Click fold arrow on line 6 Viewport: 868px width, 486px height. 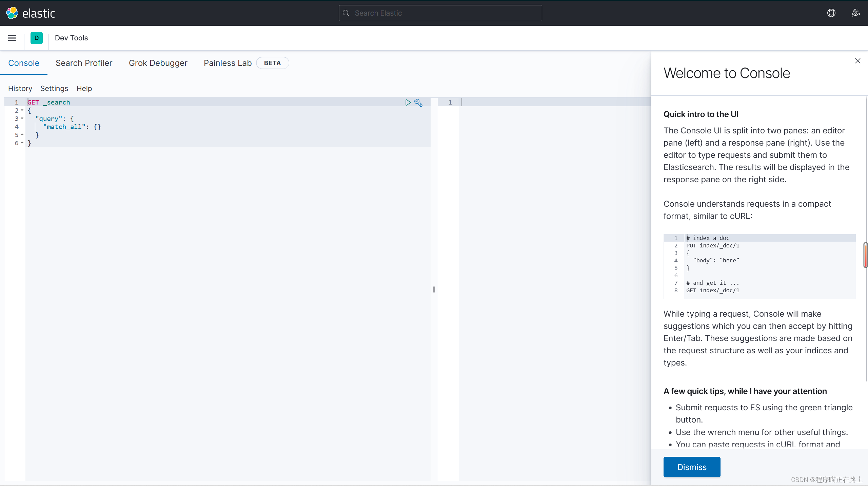pyautogui.click(x=22, y=143)
